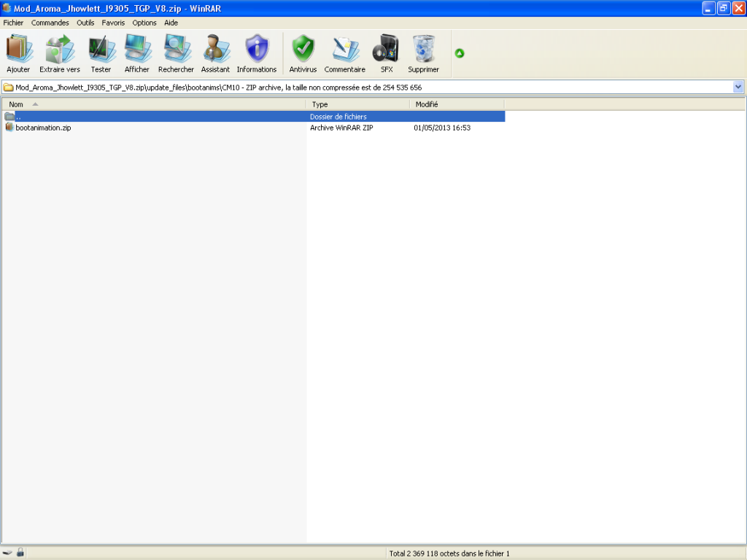Open the Outils menu
The width and height of the screenshot is (747, 560).
pos(85,23)
